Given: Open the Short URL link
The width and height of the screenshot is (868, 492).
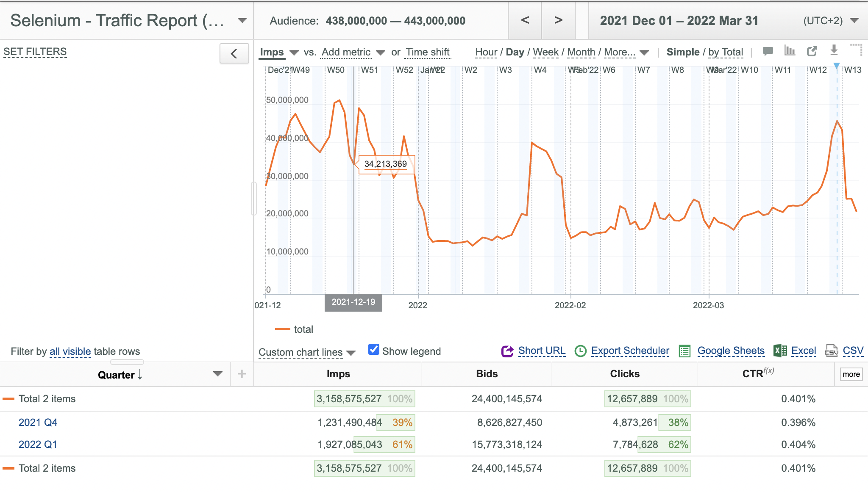Looking at the screenshot, I should coord(542,351).
